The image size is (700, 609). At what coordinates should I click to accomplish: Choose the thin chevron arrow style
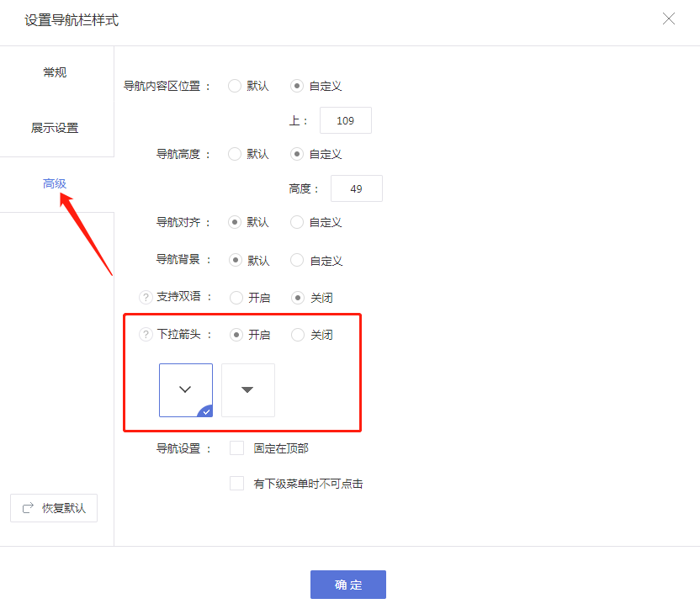[x=186, y=389]
